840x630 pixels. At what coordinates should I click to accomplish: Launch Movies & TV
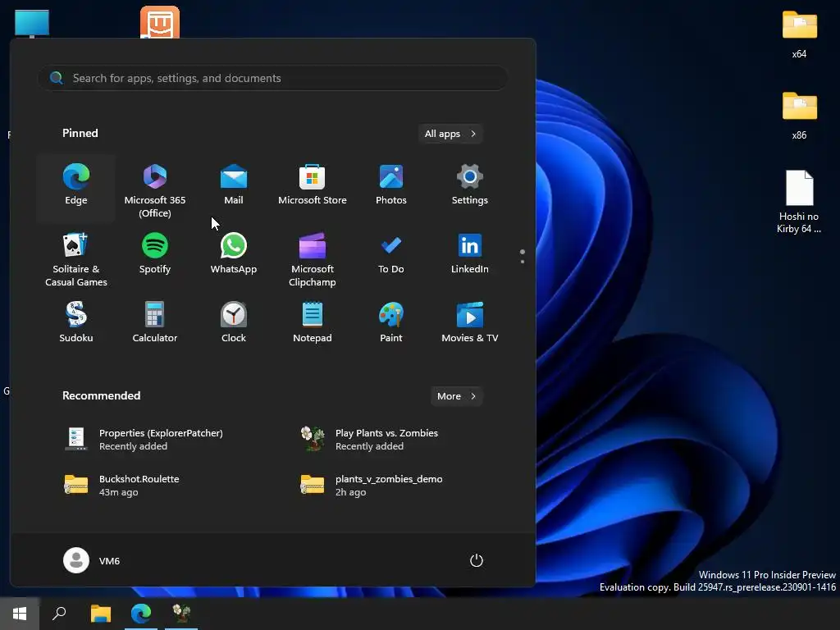[470, 326]
